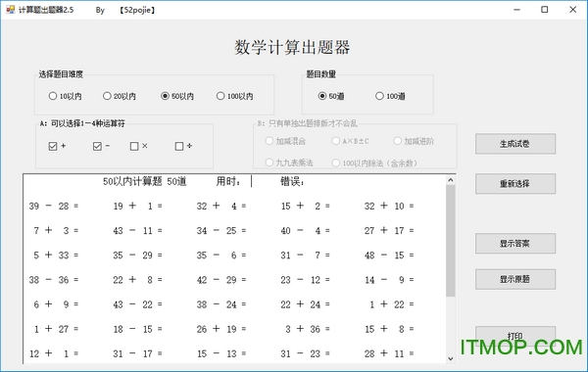Enable the multiplication (×) operator checkbox
Screen dimensions: 588x372
pyautogui.click(x=134, y=146)
